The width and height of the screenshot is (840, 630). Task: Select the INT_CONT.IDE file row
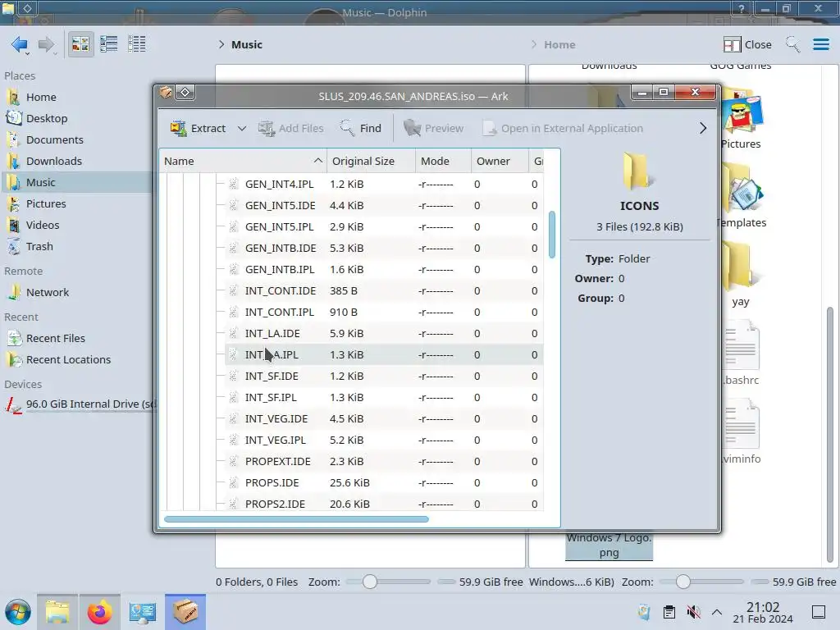384,291
